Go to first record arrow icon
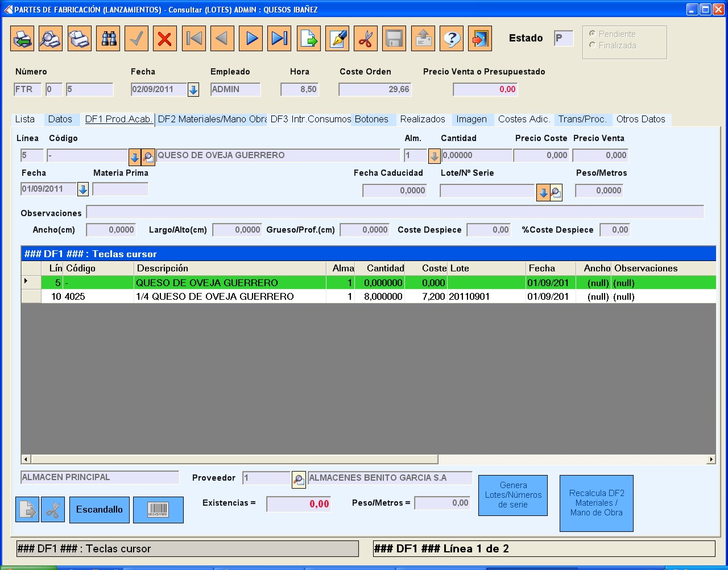 194,39
